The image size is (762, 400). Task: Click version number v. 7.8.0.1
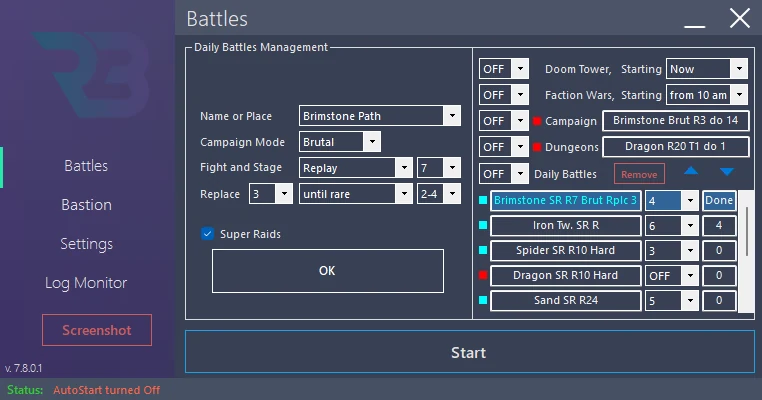pyautogui.click(x=23, y=368)
